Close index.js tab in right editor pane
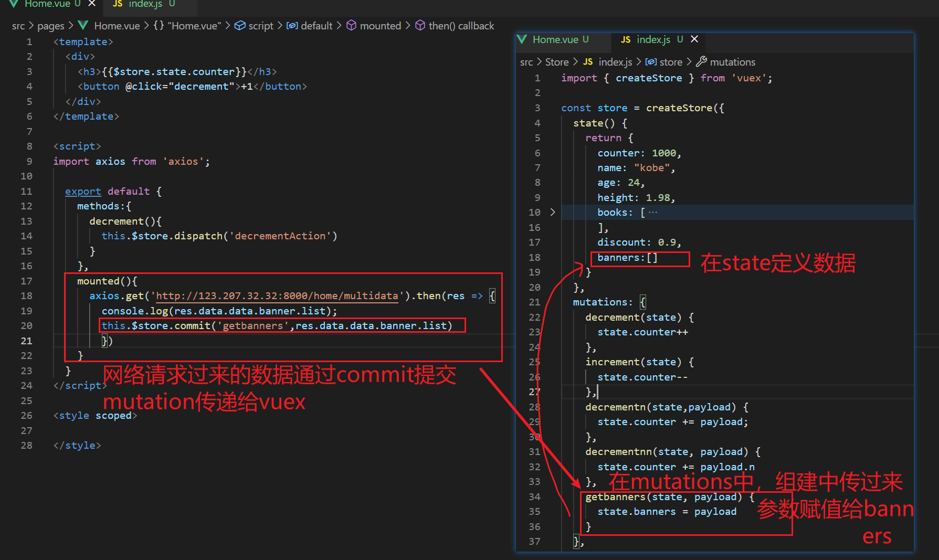 click(694, 39)
